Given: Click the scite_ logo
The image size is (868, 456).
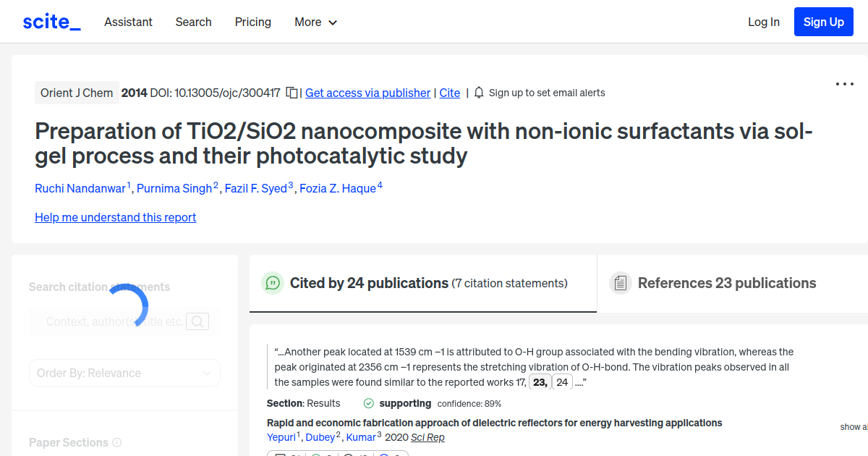Looking at the screenshot, I should pyautogui.click(x=51, y=21).
